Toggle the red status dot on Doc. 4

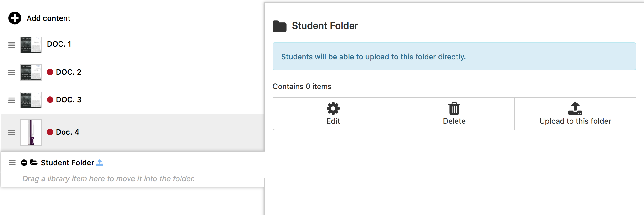tap(50, 132)
